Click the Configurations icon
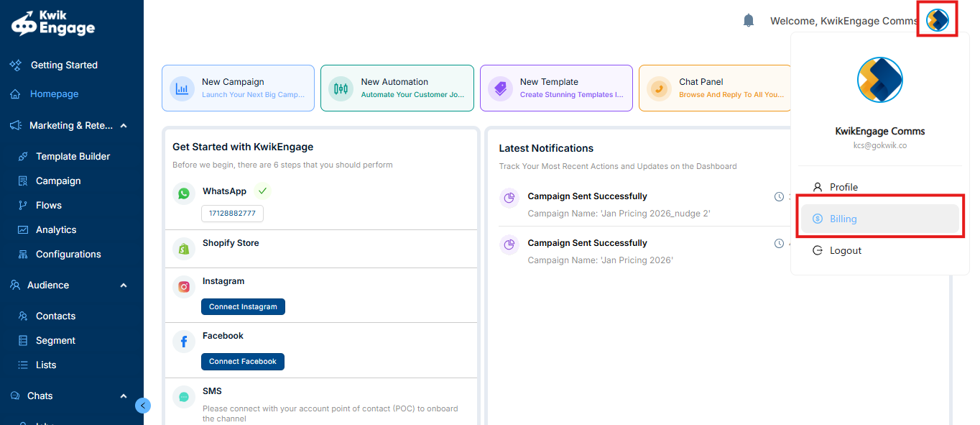 pyautogui.click(x=22, y=255)
